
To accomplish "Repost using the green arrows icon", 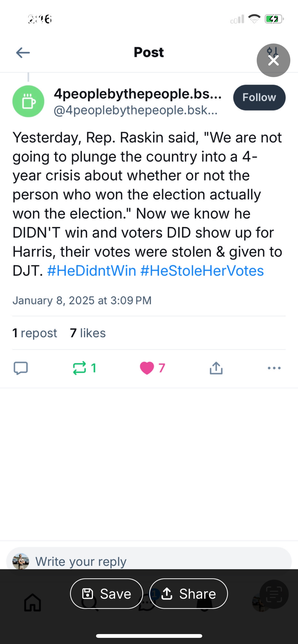I will click(x=80, y=368).
